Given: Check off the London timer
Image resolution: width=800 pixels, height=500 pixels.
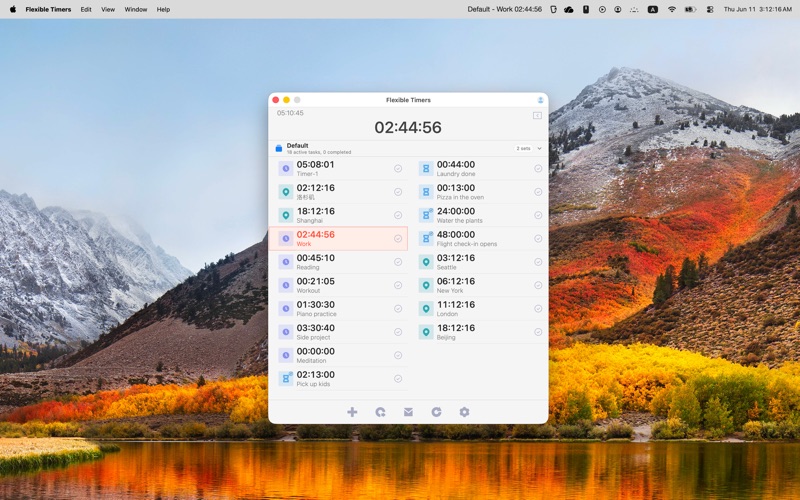Looking at the screenshot, I should [538, 309].
